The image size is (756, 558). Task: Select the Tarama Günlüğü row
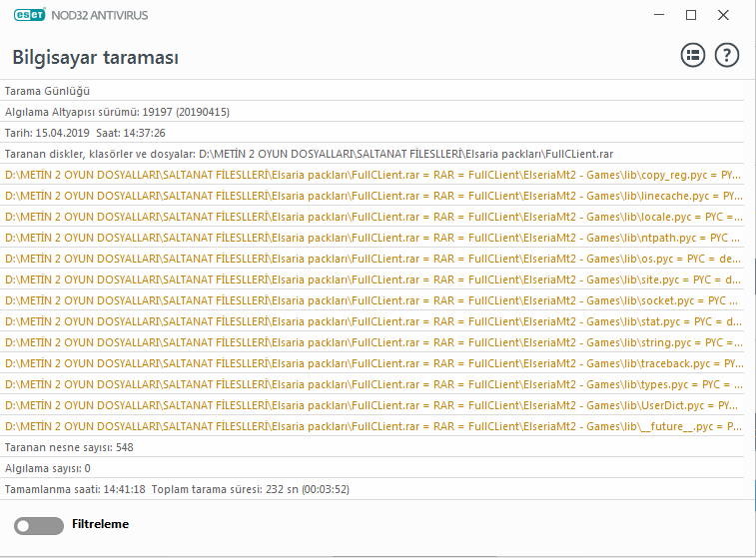click(373, 91)
